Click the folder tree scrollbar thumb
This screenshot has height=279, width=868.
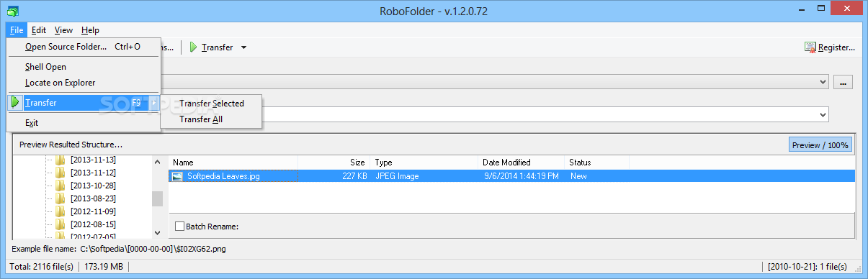157,199
